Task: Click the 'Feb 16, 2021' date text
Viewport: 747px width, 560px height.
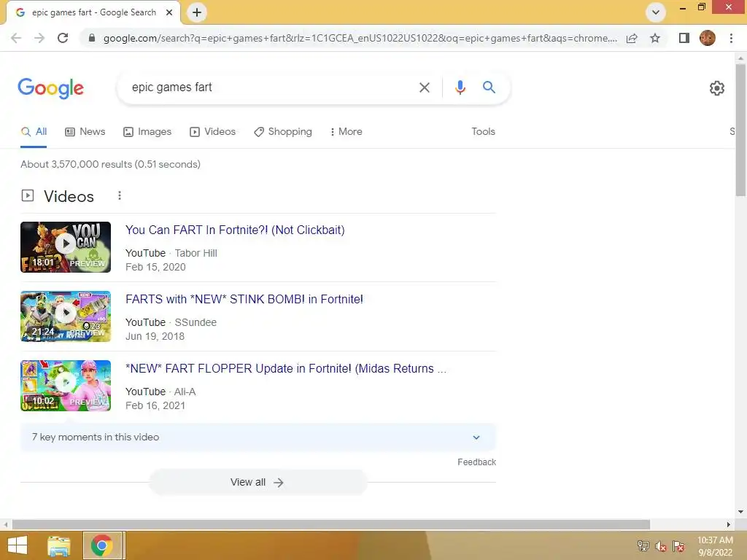Action: pyautogui.click(x=155, y=405)
